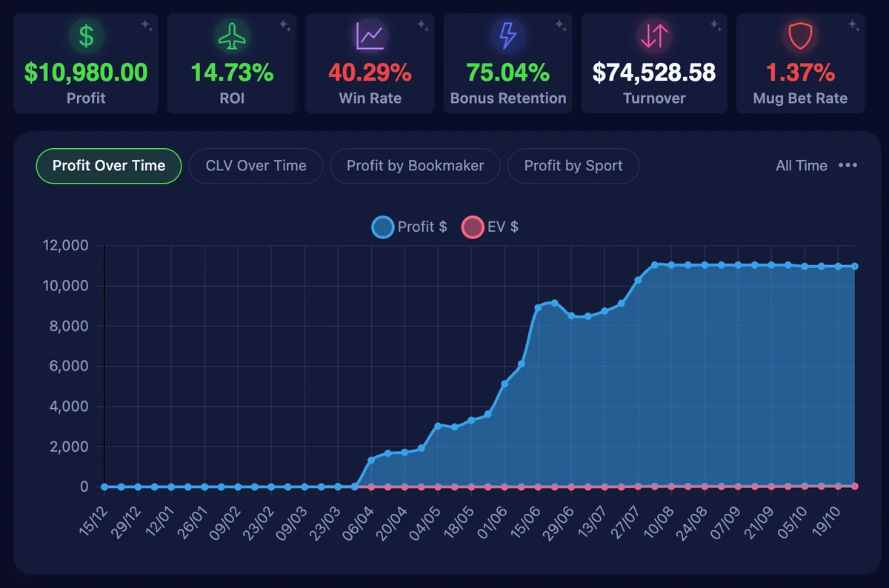The width and height of the screenshot is (889, 588).
Task: Click the last EV data point on chart
Action: coord(855,487)
